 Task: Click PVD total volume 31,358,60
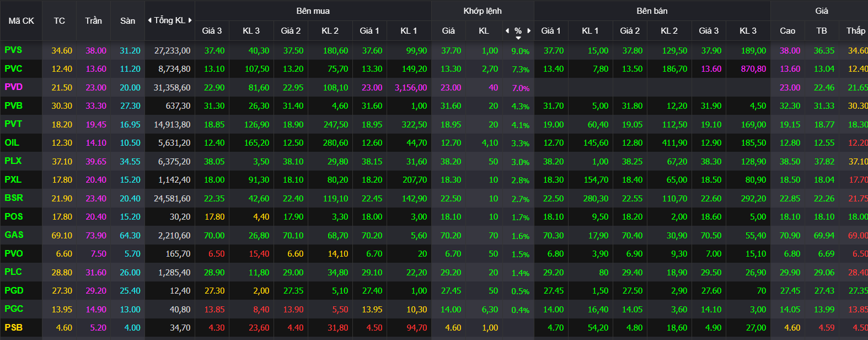(172, 88)
